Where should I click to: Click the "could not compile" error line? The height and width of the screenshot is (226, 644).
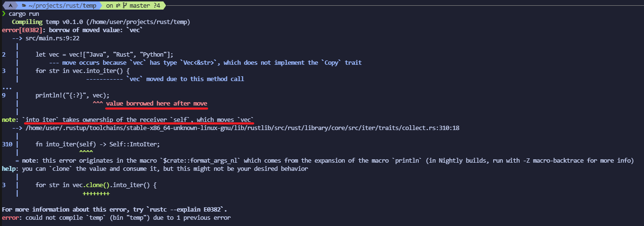click(x=115, y=218)
